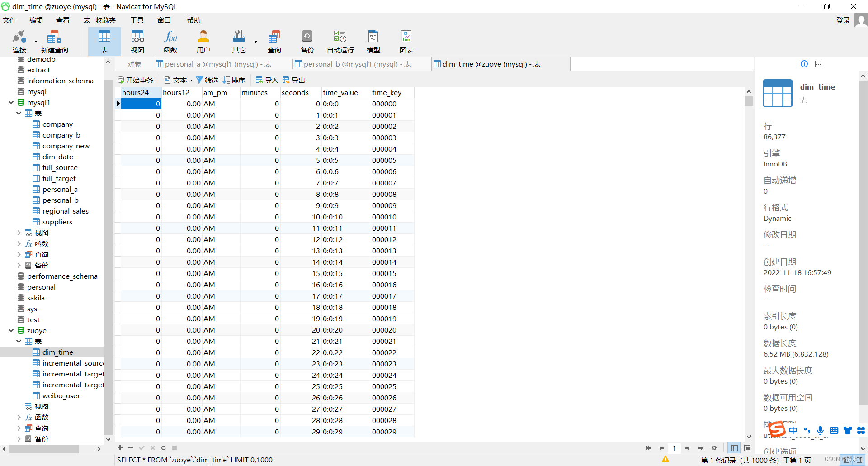Click the 筛选 filter button
The image size is (868, 466).
pos(207,80)
